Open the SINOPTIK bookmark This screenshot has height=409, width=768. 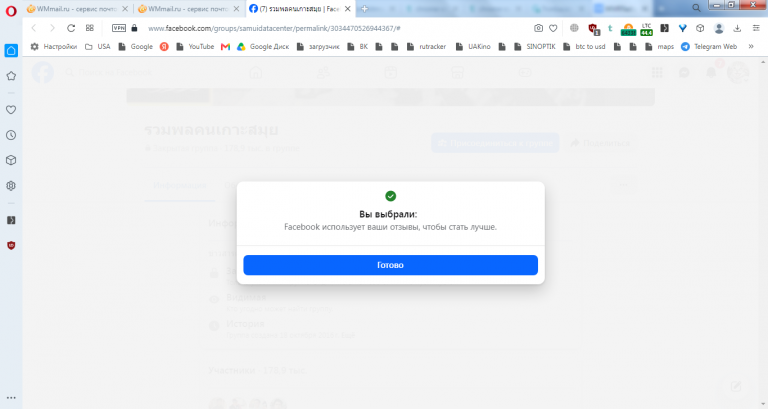535,47
